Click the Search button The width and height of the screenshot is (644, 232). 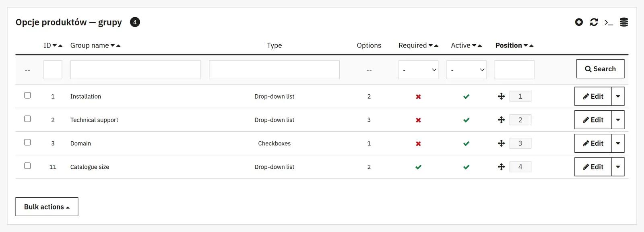pyautogui.click(x=600, y=69)
